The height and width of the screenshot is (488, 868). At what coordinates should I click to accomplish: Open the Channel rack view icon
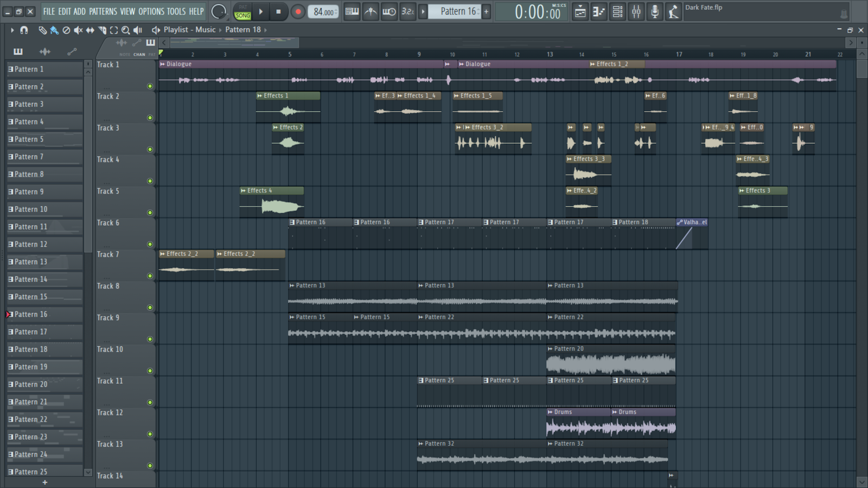pyautogui.click(x=617, y=11)
